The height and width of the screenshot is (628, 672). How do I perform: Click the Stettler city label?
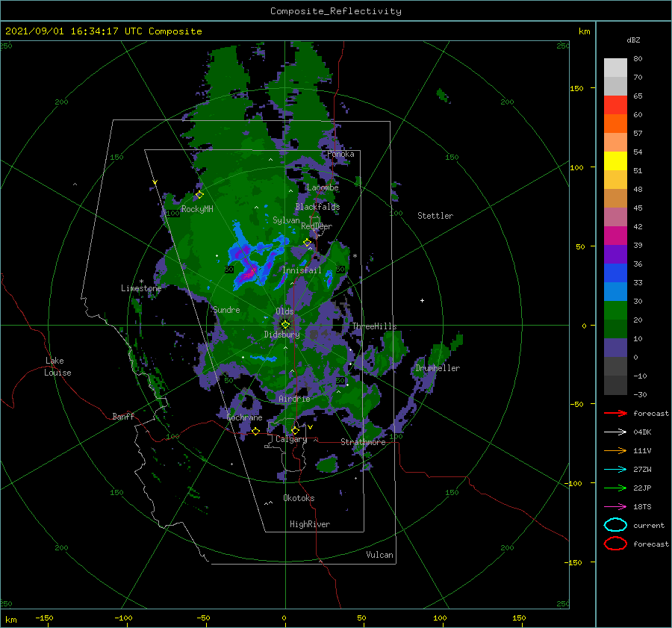click(x=435, y=216)
